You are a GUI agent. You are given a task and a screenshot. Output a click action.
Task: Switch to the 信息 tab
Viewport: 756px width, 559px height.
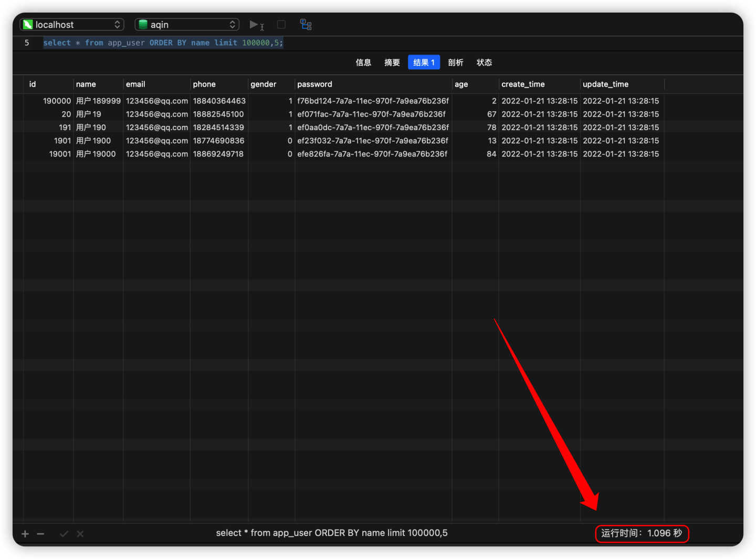tap(363, 62)
